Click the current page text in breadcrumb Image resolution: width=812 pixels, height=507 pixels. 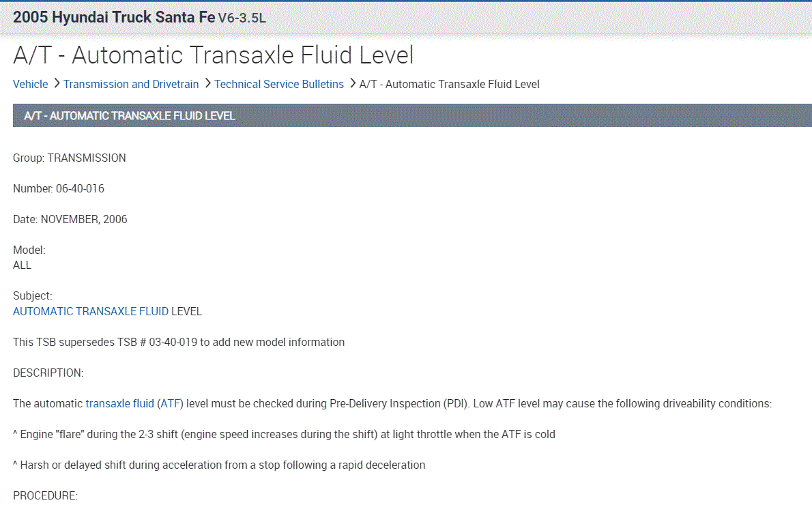click(449, 84)
